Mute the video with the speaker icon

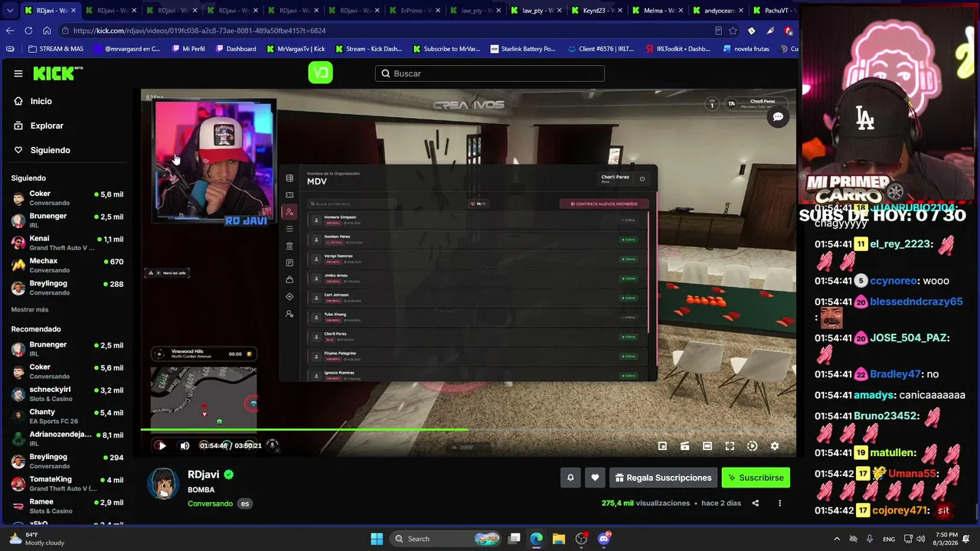click(x=185, y=445)
